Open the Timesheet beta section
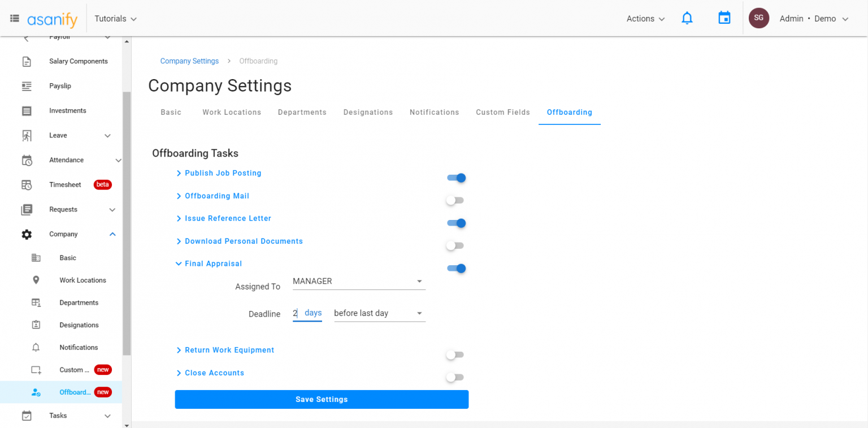 pos(65,184)
